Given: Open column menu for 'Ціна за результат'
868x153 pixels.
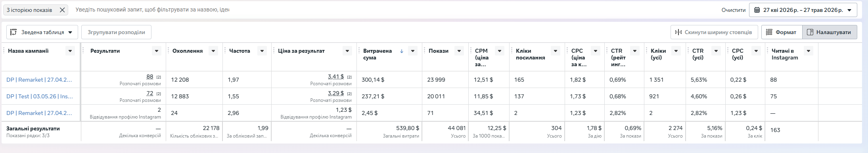Looking at the screenshot, I should coord(347,51).
